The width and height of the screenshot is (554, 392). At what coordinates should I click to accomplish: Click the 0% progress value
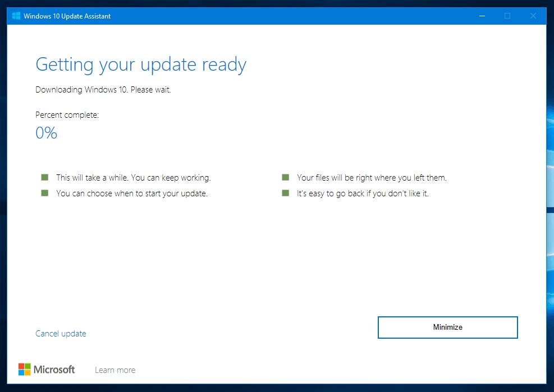[46, 133]
